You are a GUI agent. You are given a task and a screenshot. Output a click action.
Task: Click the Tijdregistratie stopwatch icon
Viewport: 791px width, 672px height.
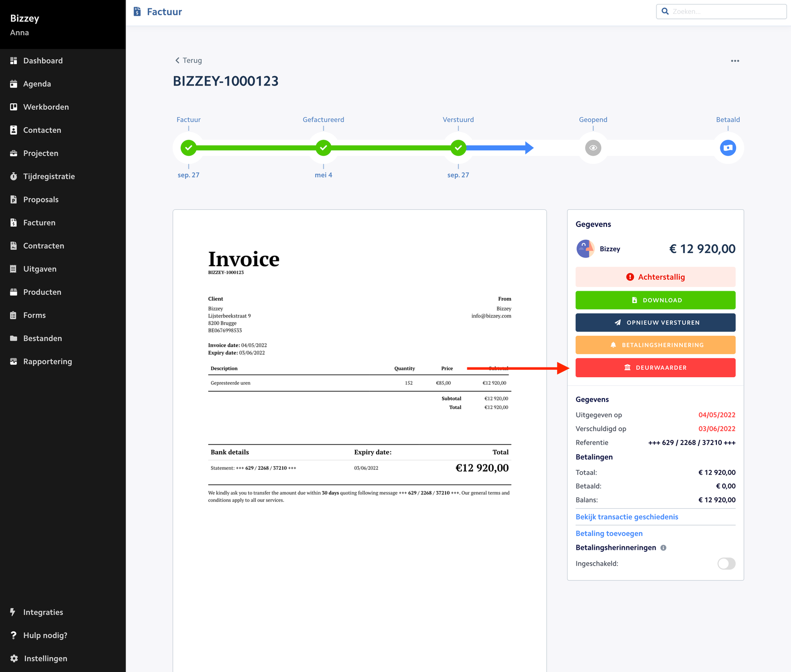14,177
